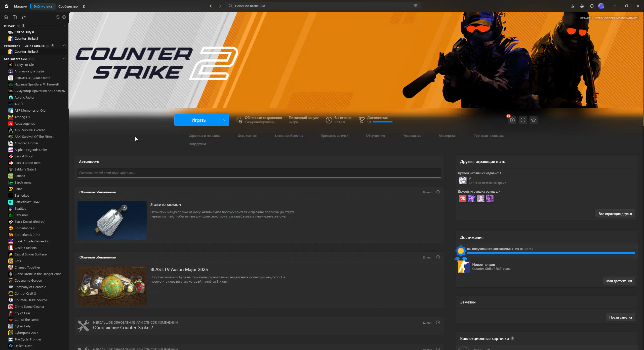Click clock icon on 23 мая update
This screenshot has width=644, height=350.
click(x=438, y=257)
